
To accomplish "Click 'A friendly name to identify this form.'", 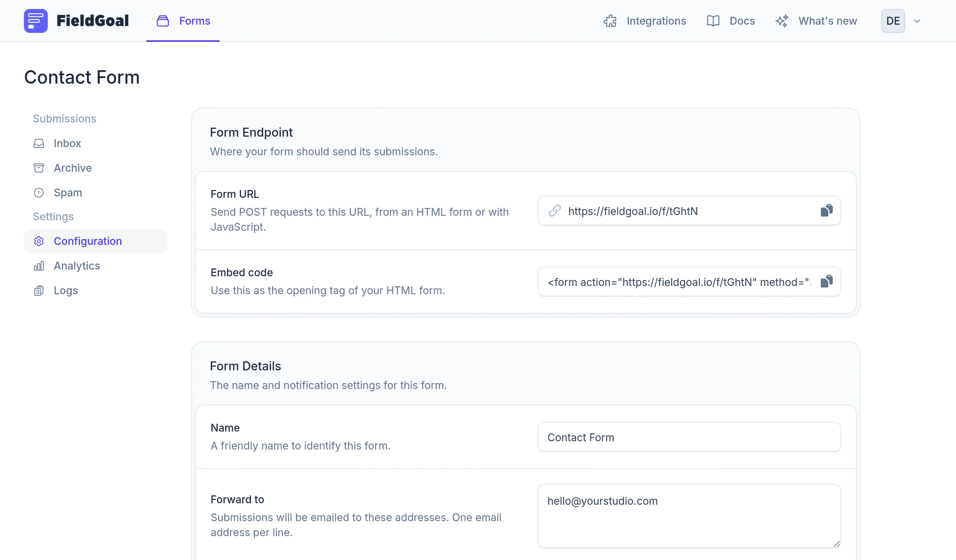I will click(x=301, y=446).
